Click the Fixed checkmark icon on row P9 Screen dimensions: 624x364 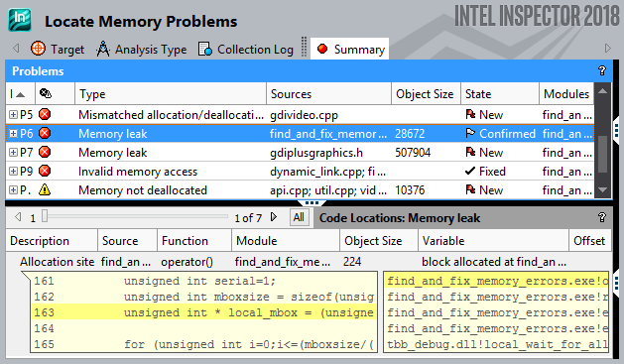point(470,171)
